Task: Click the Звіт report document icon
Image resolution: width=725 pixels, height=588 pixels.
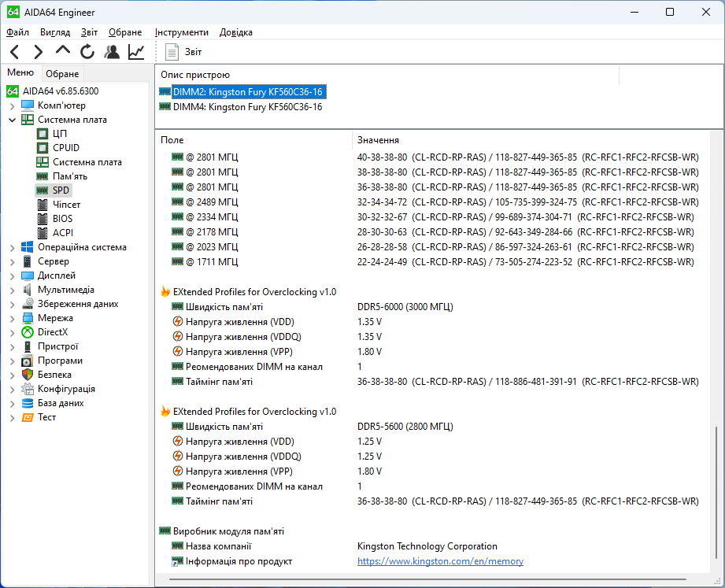Action: pyautogui.click(x=172, y=52)
